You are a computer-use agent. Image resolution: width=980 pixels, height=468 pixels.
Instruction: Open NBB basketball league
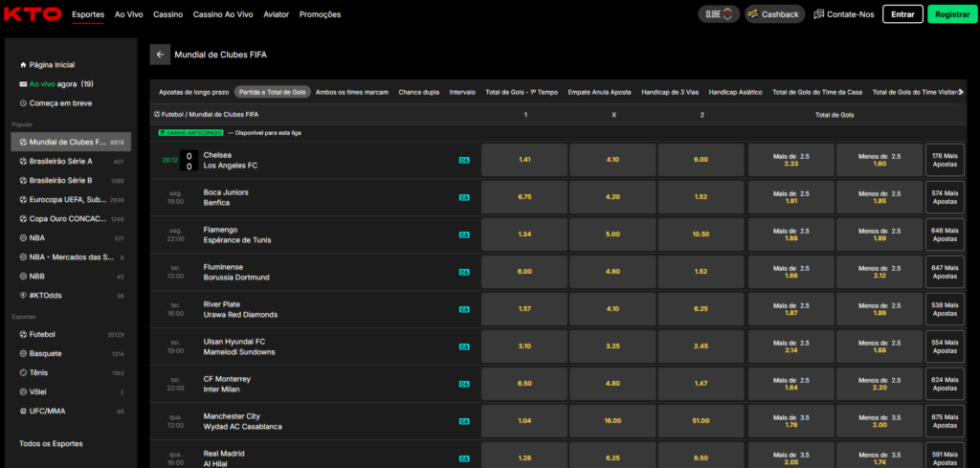coord(71,277)
